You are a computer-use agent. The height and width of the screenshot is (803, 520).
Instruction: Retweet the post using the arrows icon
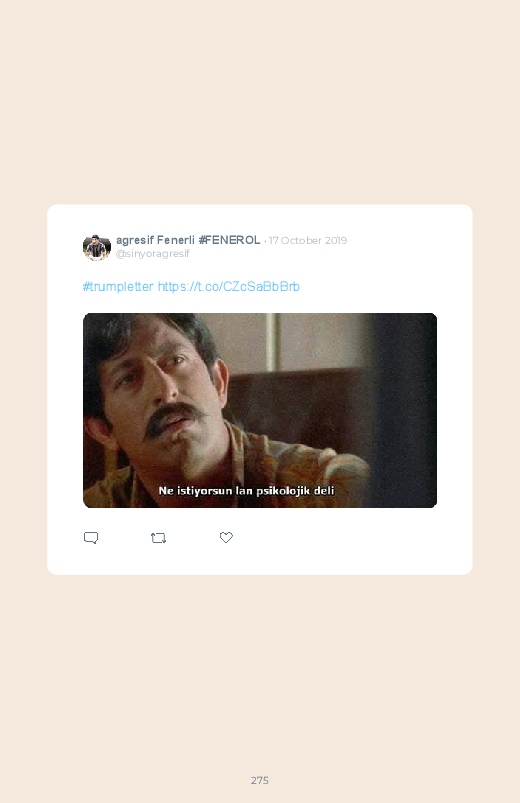click(158, 538)
